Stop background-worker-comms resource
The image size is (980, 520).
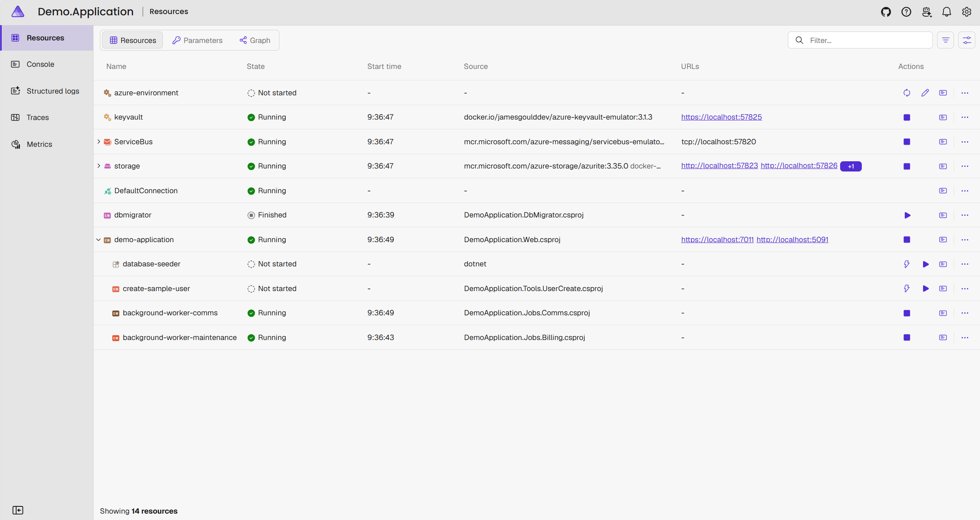[907, 313]
